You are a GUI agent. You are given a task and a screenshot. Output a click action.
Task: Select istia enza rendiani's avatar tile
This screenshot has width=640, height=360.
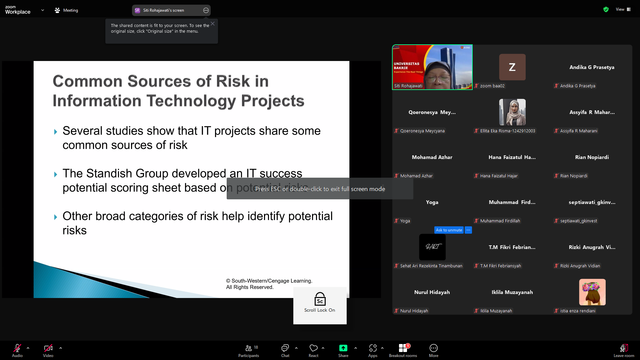pyautogui.click(x=592, y=292)
